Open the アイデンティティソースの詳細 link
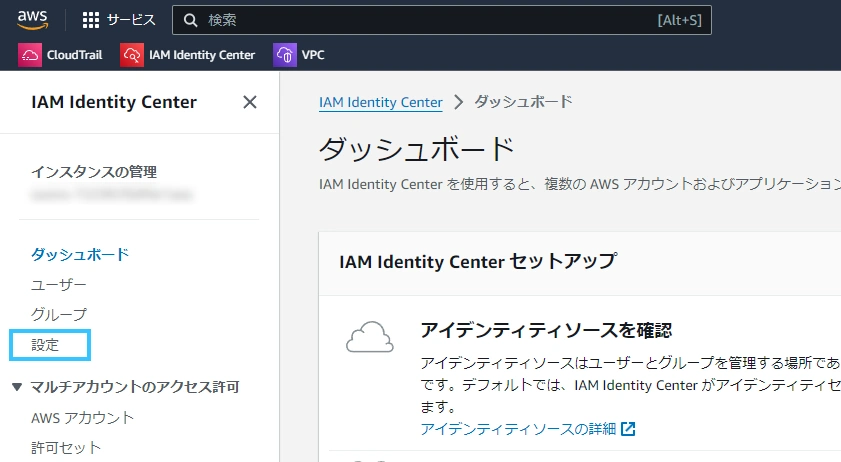The width and height of the screenshot is (841, 462). pos(518,429)
